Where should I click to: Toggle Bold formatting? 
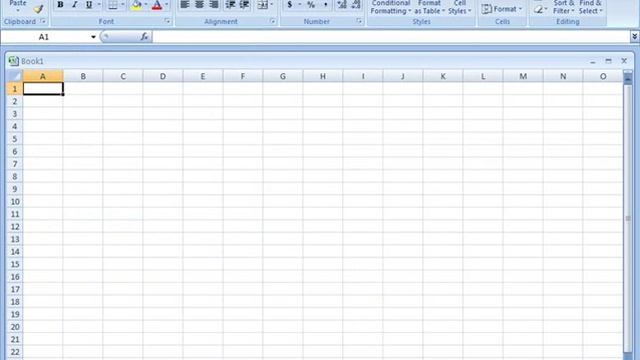click(60, 5)
